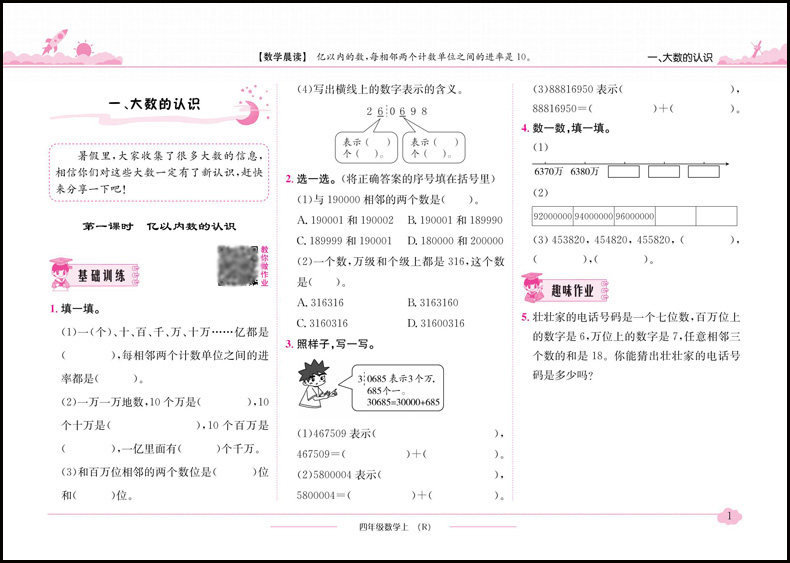
Task: Choose option B. 190001 和 189990
Action: (455, 220)
